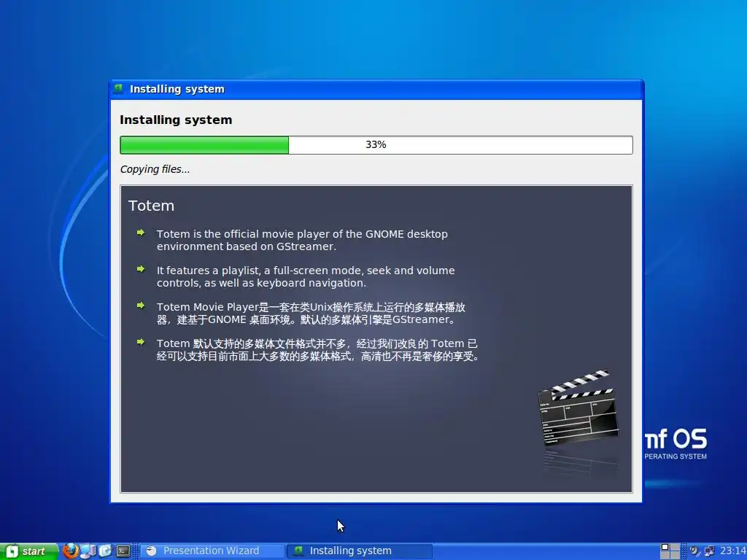The image size is (747, 560).
Task: Select the Installing system taskbar entry
Action: [x=359, y=551]
